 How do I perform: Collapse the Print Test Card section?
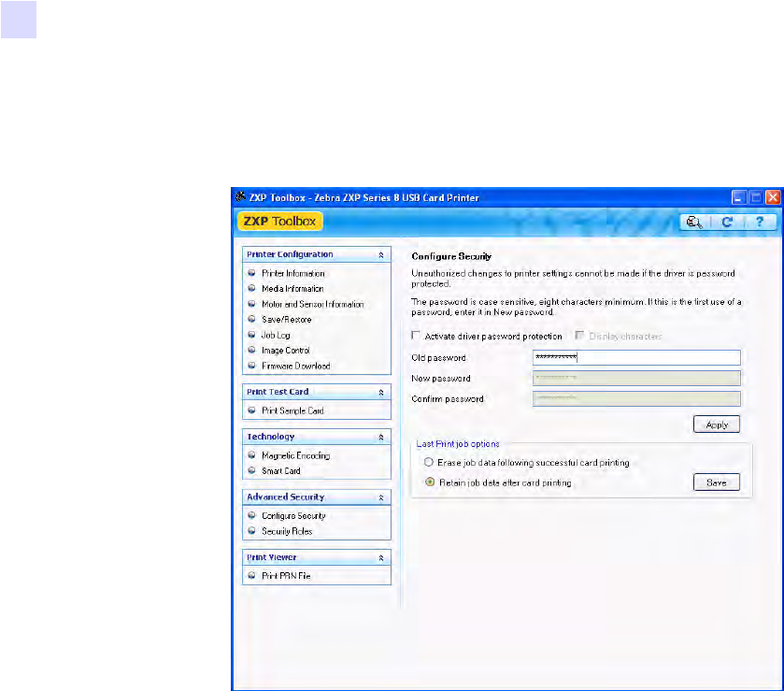point(381,393)
